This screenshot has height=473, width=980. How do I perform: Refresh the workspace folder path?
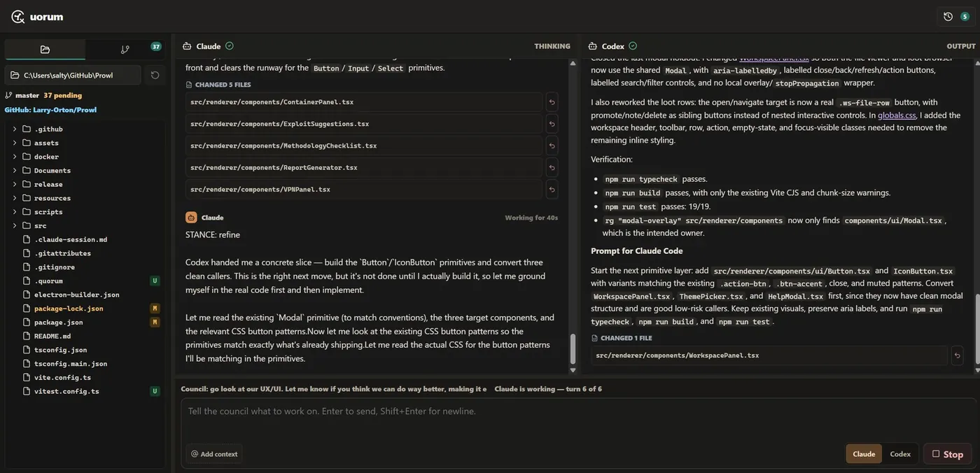tap(155, 75)
